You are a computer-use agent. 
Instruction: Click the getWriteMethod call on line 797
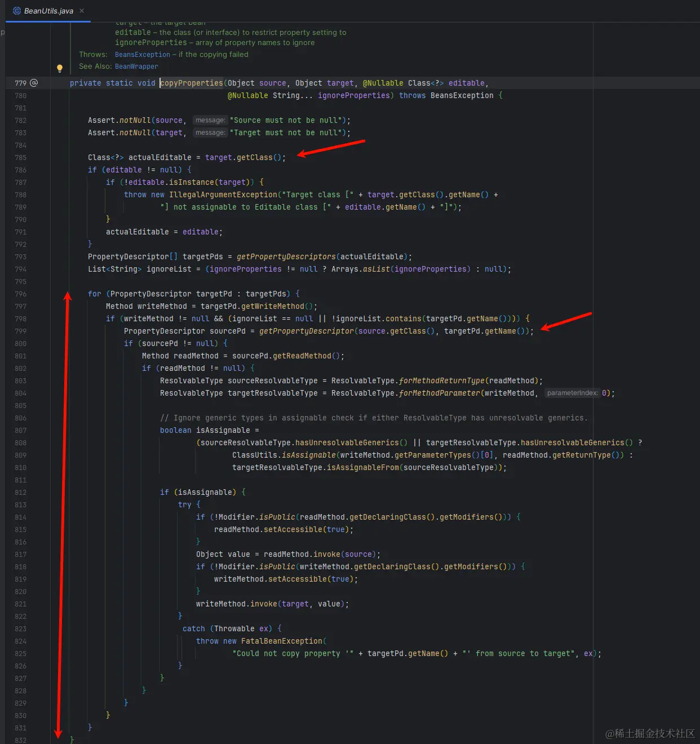click(273, 306)
